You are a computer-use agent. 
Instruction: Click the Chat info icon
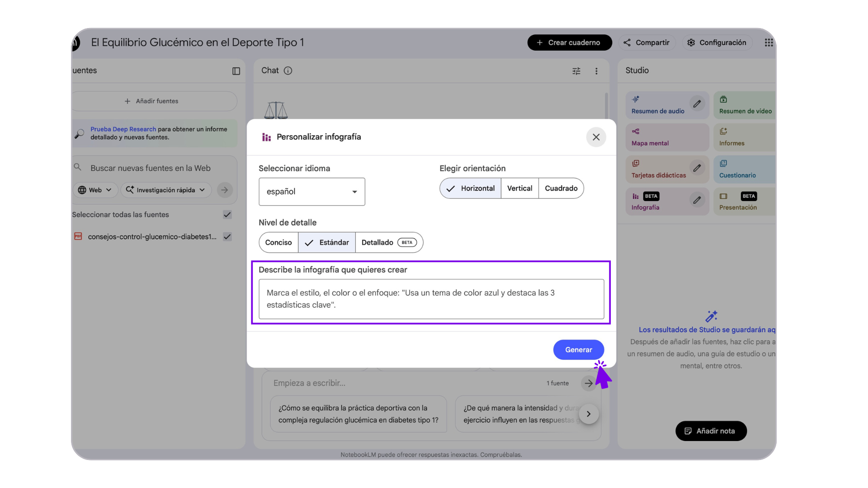[288, 70]
